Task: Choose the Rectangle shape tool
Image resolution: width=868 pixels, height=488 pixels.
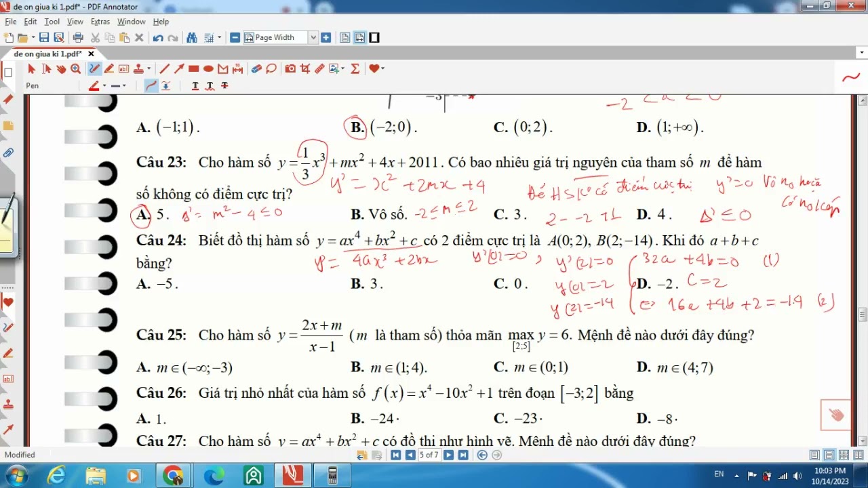Action: coord(193,68)
